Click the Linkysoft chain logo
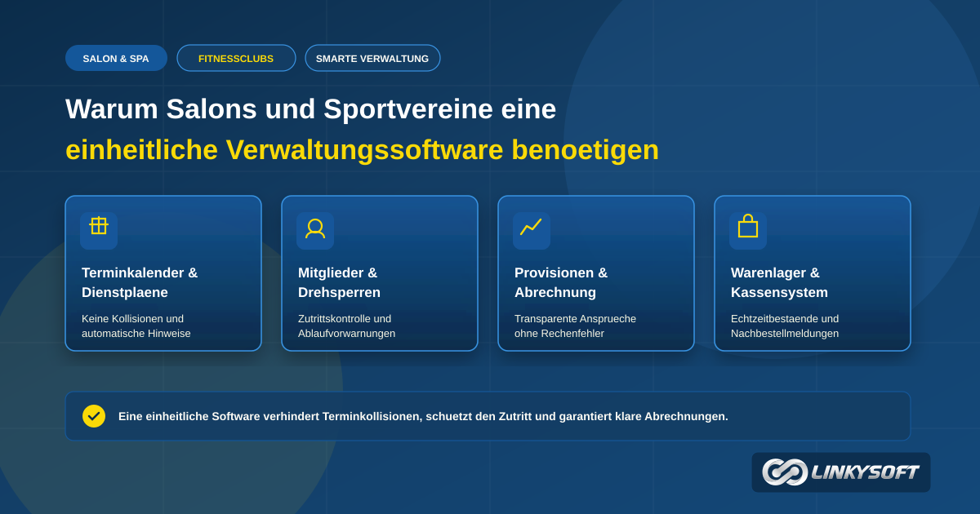Image resolution: width=980 pixels, height=514 pixels. click(x=785, y=472)
